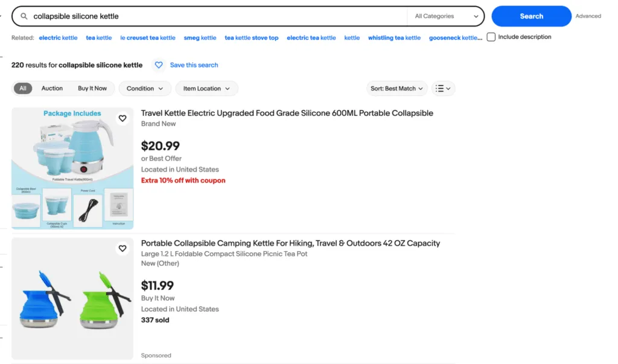
Task: Click the search magnifier icon
Action: click(x=23, y=16)
